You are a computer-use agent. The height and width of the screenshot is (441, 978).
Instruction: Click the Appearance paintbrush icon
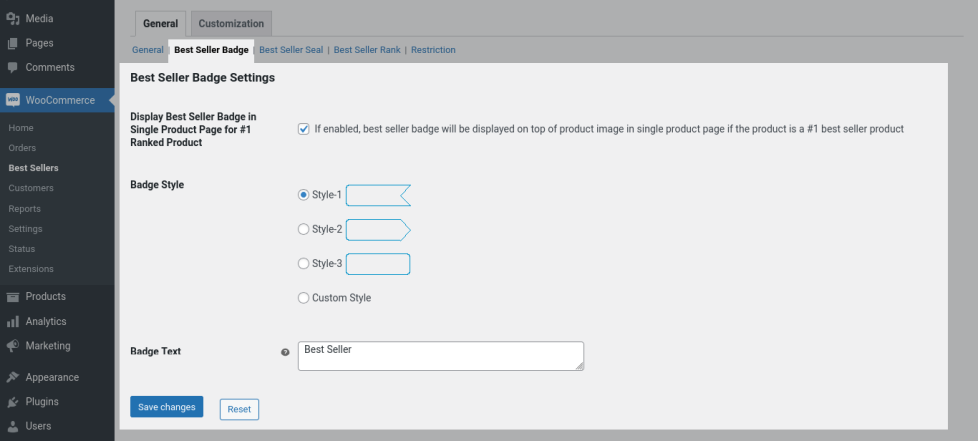[13, 378]
